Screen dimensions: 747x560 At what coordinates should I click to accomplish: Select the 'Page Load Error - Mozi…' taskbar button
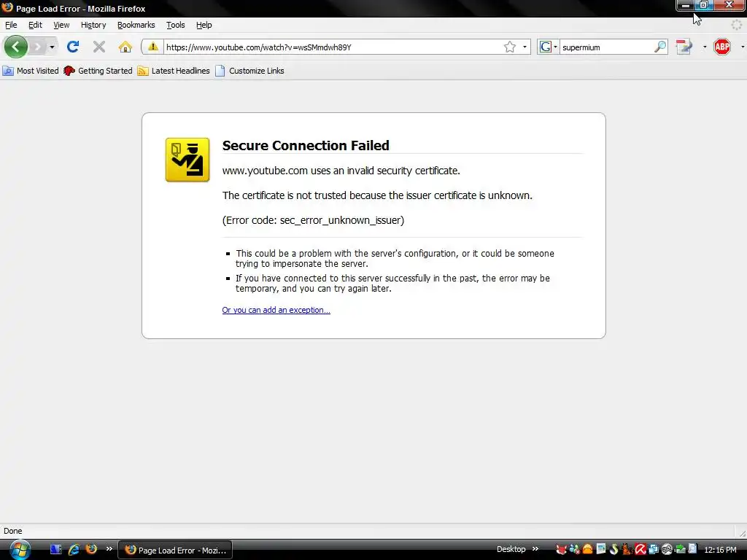pyautogui.click(x=175, y=550)
